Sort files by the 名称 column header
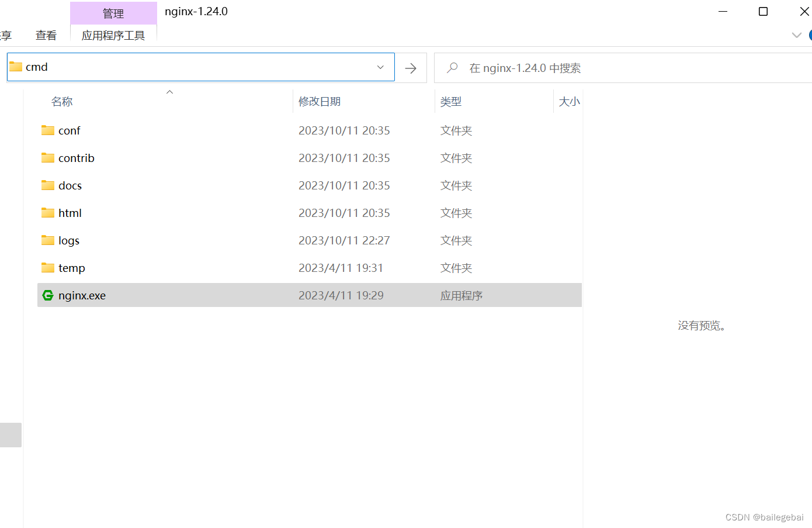 [x=62, y=102]
